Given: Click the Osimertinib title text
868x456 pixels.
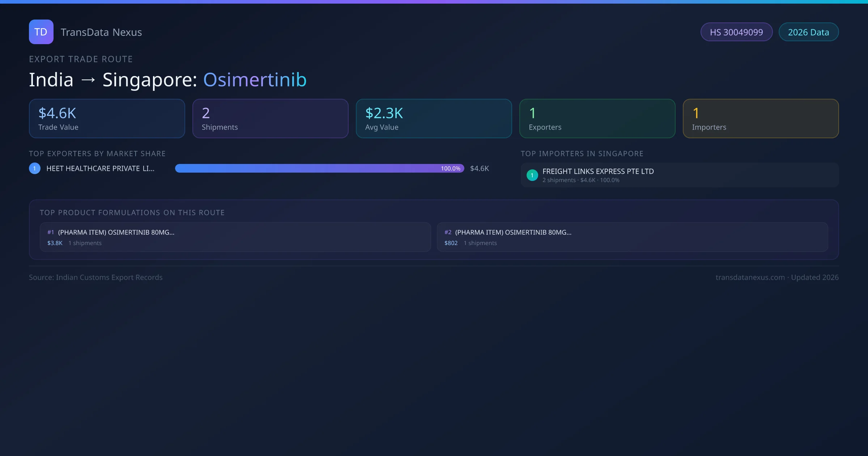Looking at the screenshot, I should pyautogui.click(x=255, y=80).
